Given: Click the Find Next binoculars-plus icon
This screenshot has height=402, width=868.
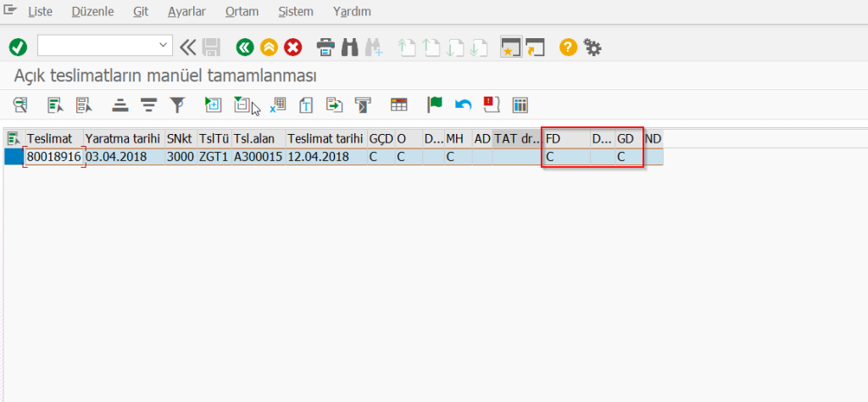Looking at the screenshot, I should pyautogui.click(x=374, y=47).
